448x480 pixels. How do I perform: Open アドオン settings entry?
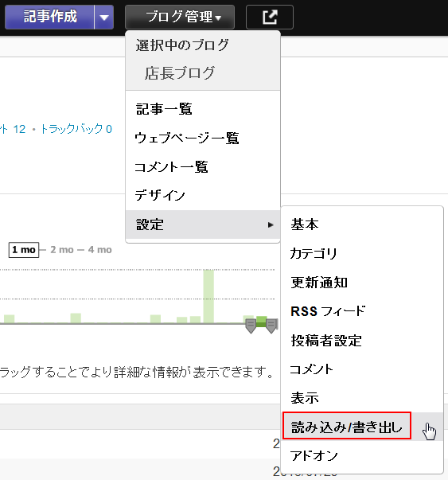coord(362,455)
